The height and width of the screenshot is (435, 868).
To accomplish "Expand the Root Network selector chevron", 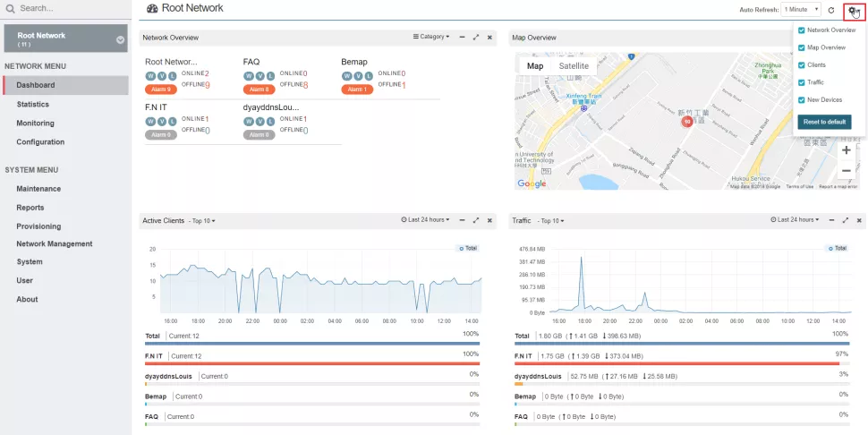I will point(120,40).
